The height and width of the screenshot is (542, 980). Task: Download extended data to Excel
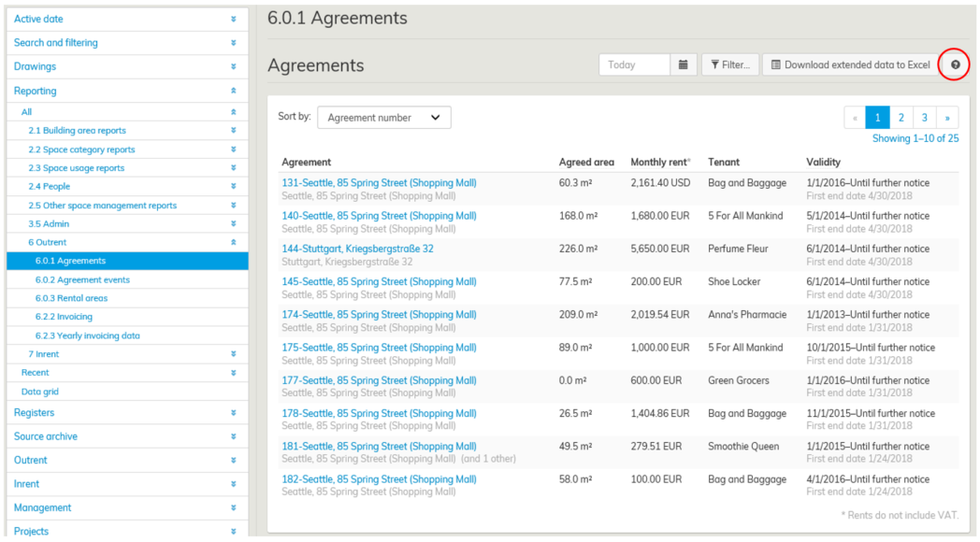[849, 64]
